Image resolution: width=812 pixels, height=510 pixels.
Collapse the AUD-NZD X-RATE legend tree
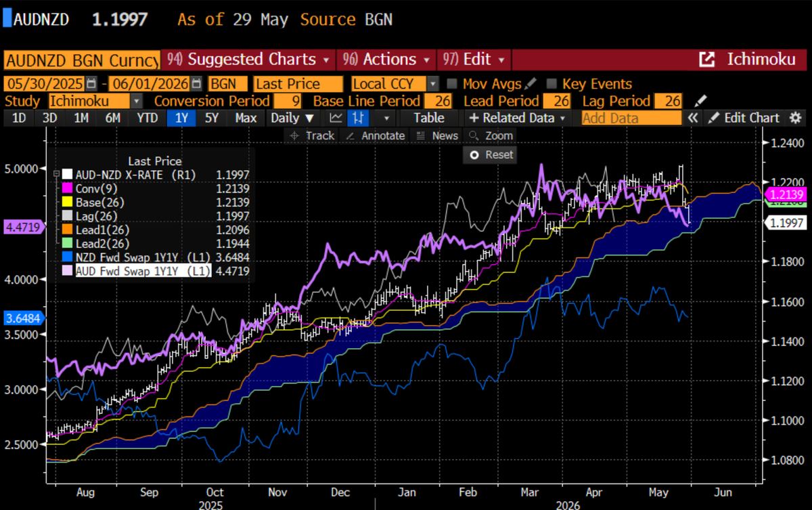coord(58,174)
